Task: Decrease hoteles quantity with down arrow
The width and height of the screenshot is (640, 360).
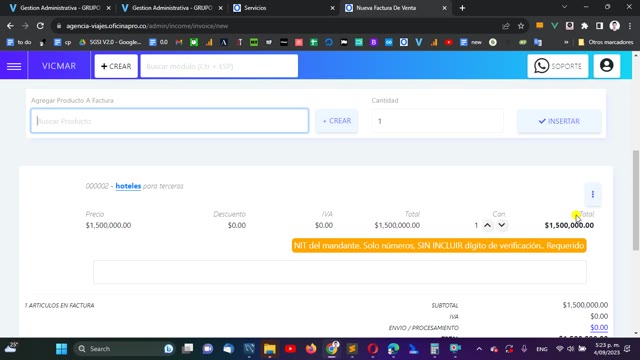Action: click(502, 225)
